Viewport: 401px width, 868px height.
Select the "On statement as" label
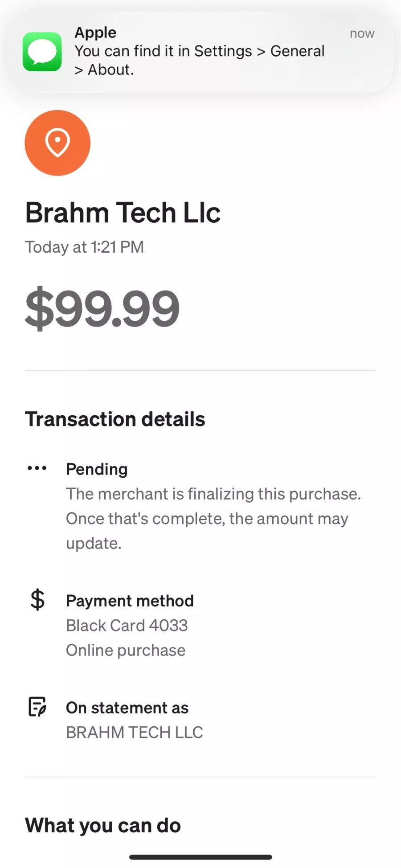pos(127,708)
